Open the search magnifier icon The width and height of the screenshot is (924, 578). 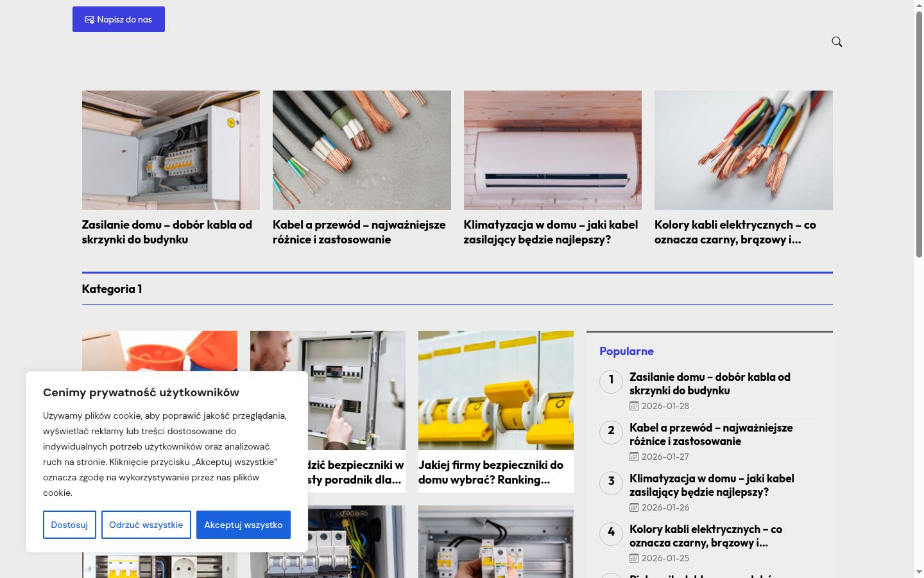837,42
